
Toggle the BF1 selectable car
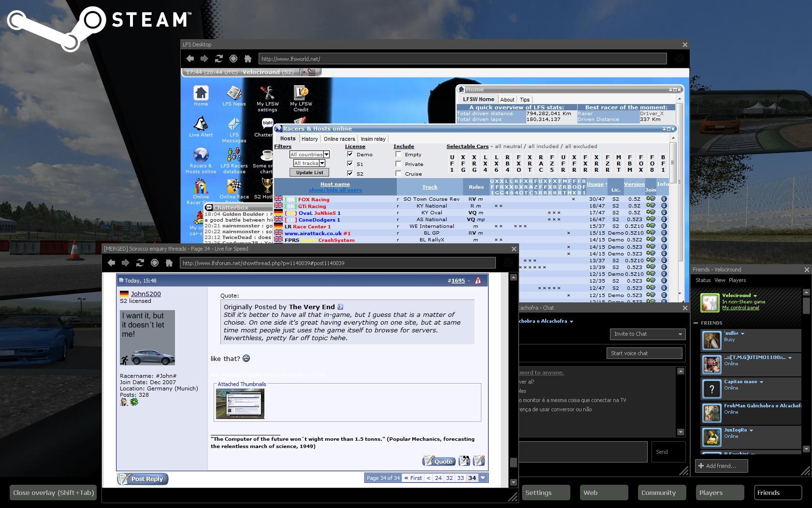(x=663, y=164)
